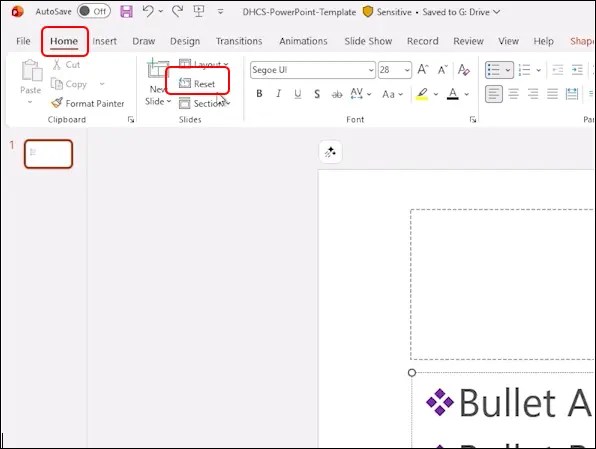
Task: Open the File tab
Action: [x=23, y=41]
